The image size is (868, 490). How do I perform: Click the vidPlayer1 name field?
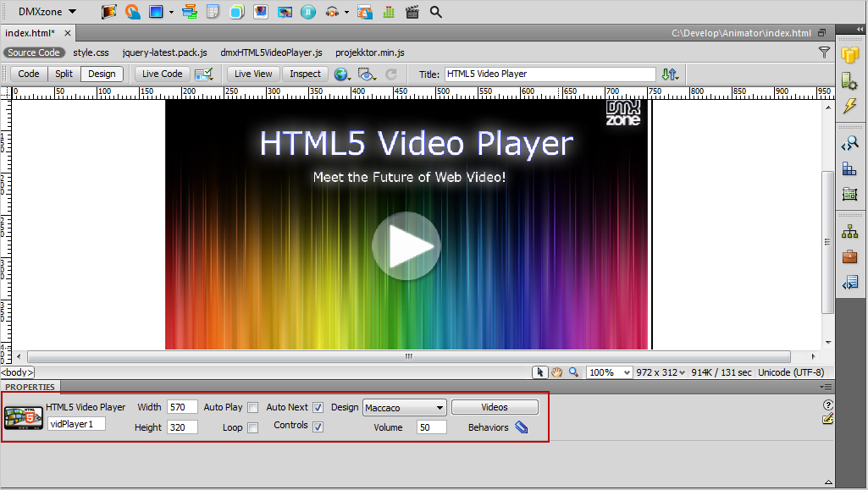(x=76, y=424)
